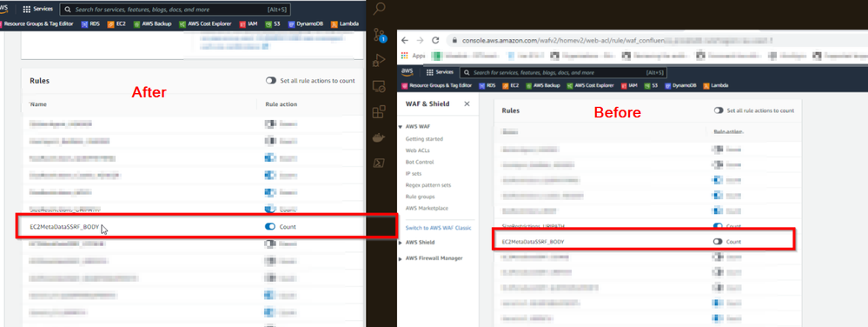Viewport: 868px width, 327px height.
Task: Open Resource Groups & Tag Editor in Before window
Action: click(x=437, y=85)
